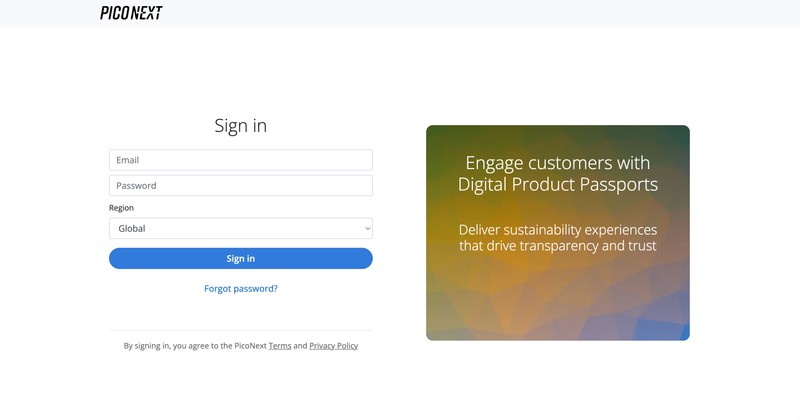Select the word Global in the Region box

(131, 229)
